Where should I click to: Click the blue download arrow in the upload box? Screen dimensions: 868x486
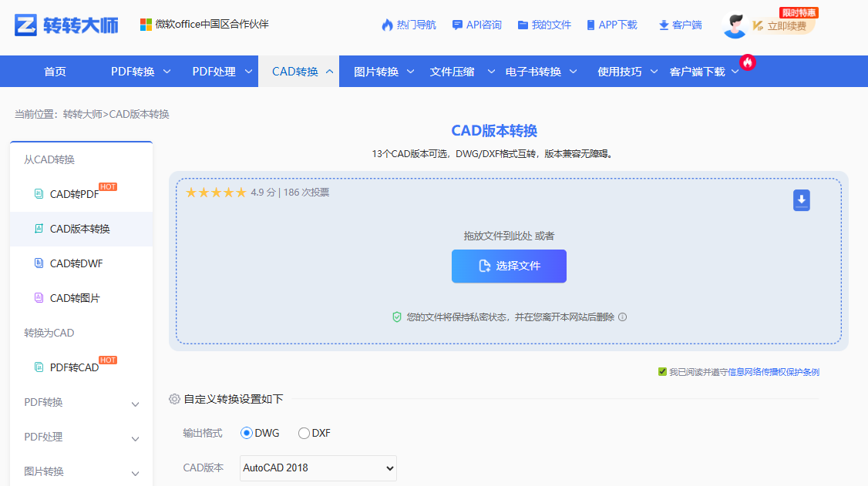801,200
